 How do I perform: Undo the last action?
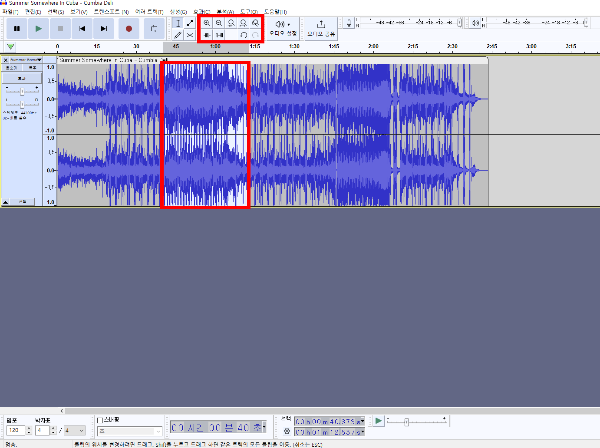(243, 35)
